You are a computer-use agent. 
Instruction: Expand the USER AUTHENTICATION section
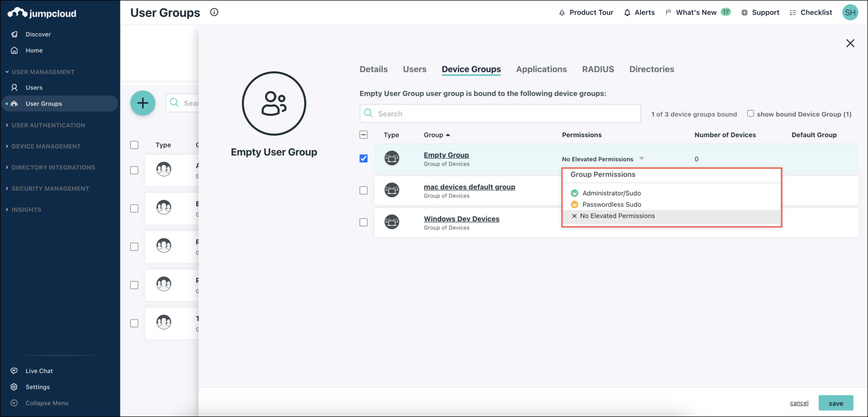[48, 125]
